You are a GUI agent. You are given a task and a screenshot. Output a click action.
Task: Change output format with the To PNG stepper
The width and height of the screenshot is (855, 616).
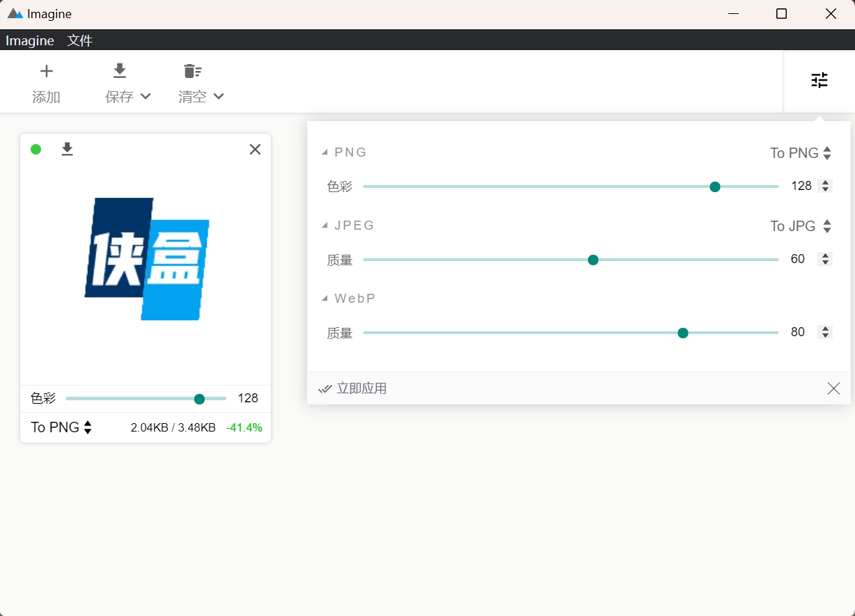[x=826, y=152]
